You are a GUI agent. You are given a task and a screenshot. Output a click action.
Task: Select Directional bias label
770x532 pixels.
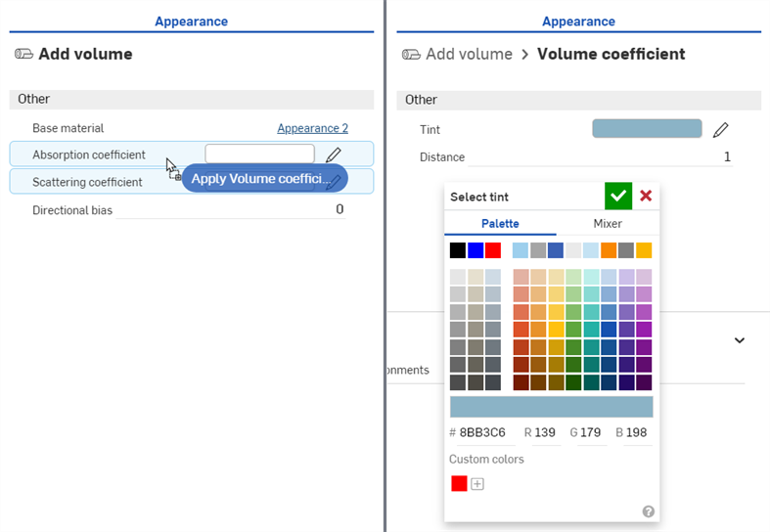(x=72, y=210)
